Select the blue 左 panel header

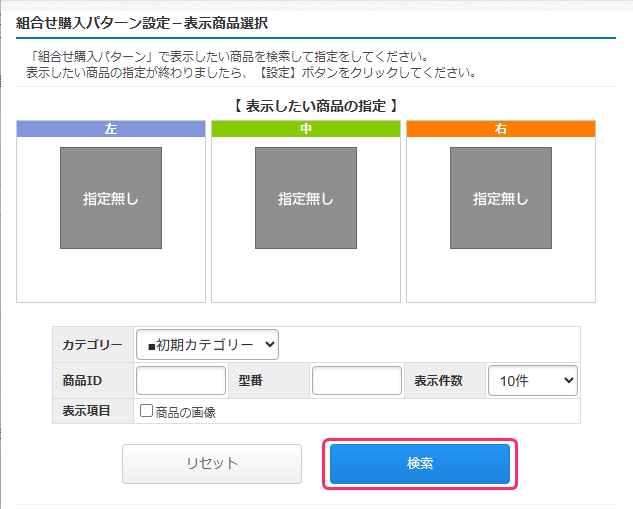(x=111, y=129)
